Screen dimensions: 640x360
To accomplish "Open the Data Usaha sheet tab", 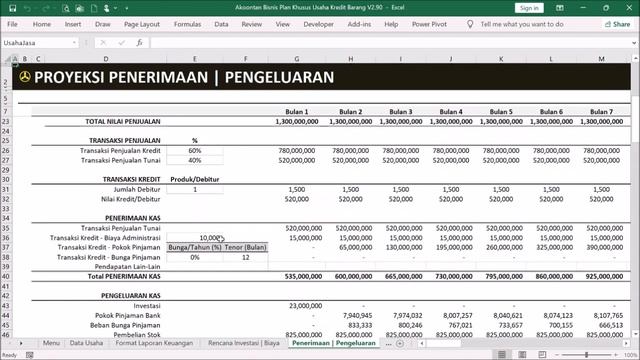I will pos(86,343).
